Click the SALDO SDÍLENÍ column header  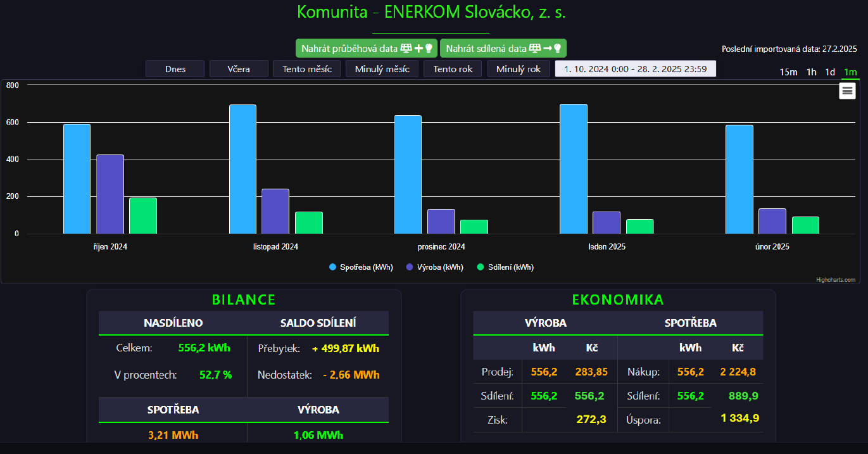tap(318, 323)
